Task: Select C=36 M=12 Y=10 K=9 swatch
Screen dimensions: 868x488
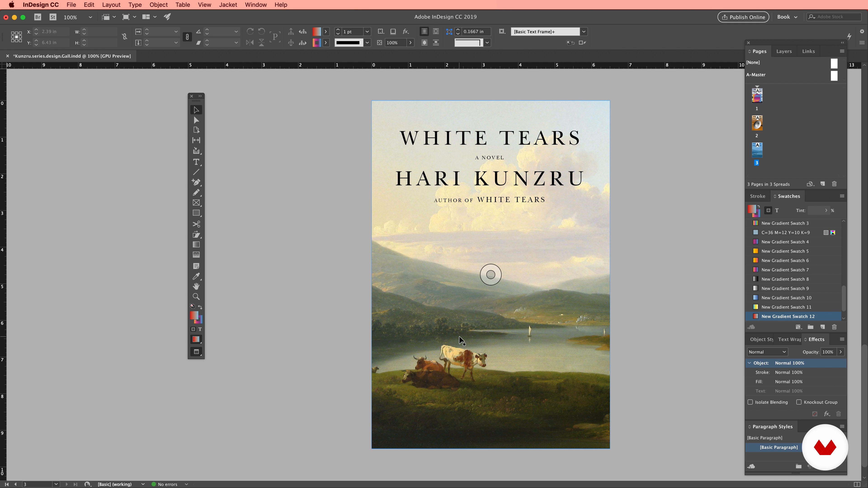Action: (793, 232)
